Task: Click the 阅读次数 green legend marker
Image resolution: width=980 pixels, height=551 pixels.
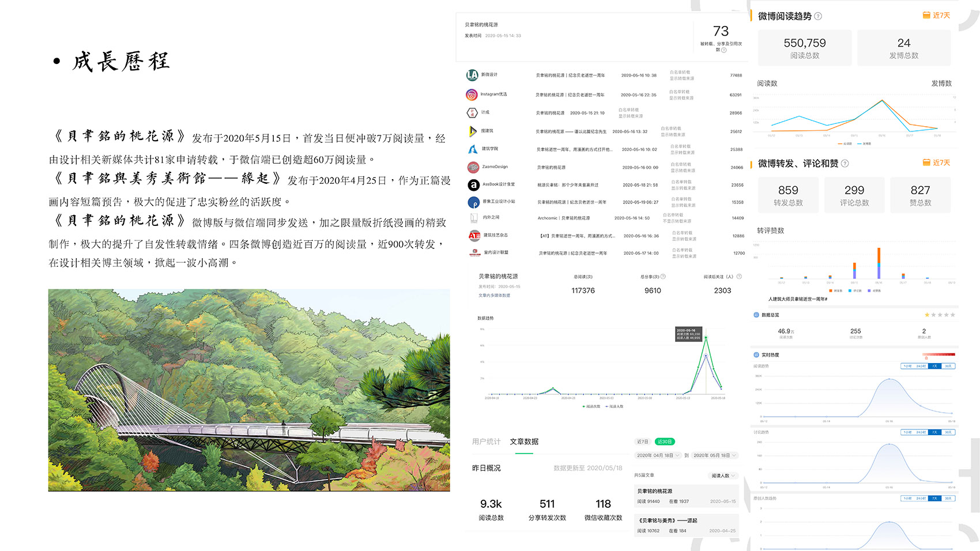Action: pos(584,406)
